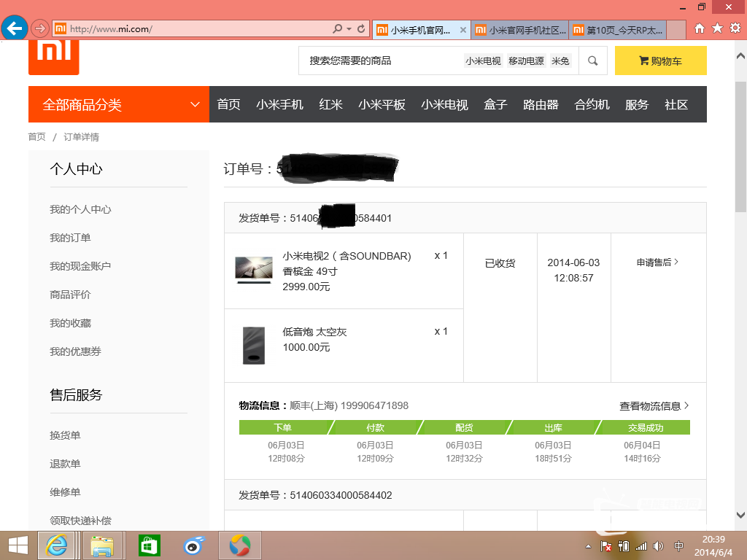Screen dimensions: 747x560
Task: Open the Weibo taskbar icon
Action: point(194,545)
